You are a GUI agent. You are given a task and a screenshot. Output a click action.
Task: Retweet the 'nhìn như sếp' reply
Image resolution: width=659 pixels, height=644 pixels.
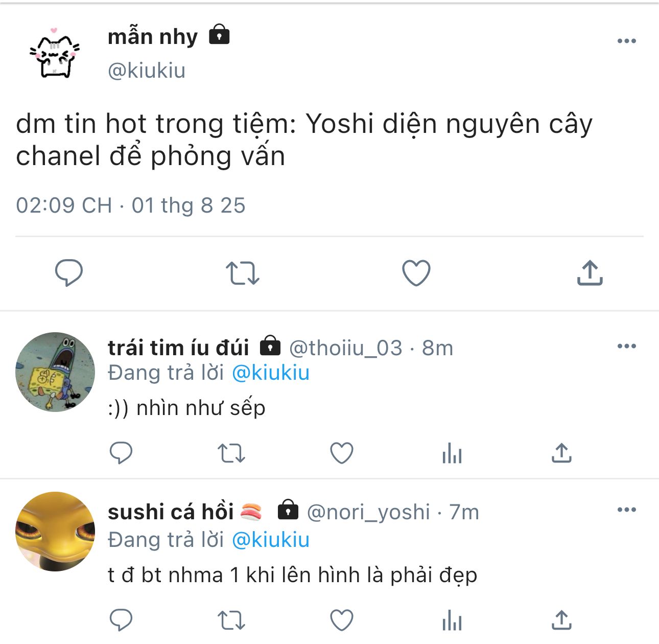(231, 453)
